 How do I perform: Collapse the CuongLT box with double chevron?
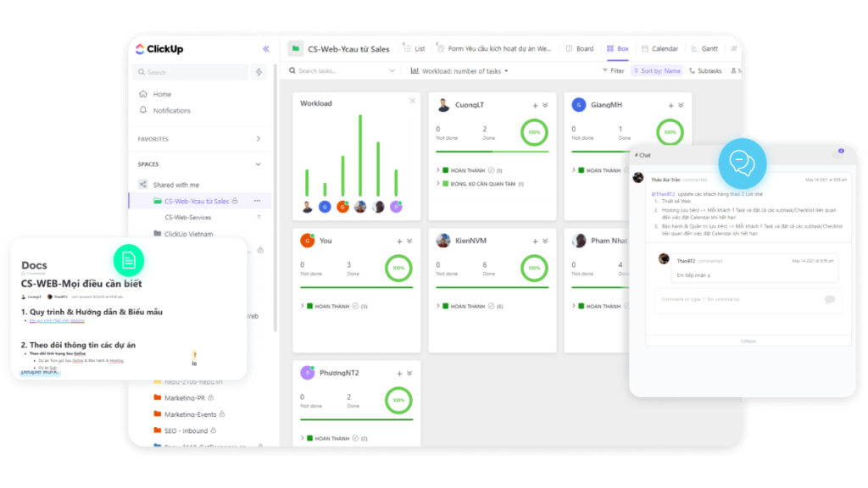point(545,105)
